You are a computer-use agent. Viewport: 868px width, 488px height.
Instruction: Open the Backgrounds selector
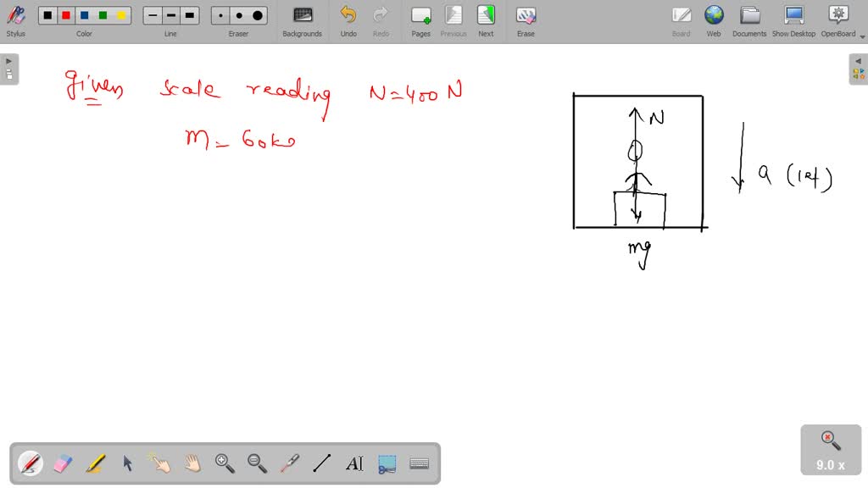(x=303, y=21)
